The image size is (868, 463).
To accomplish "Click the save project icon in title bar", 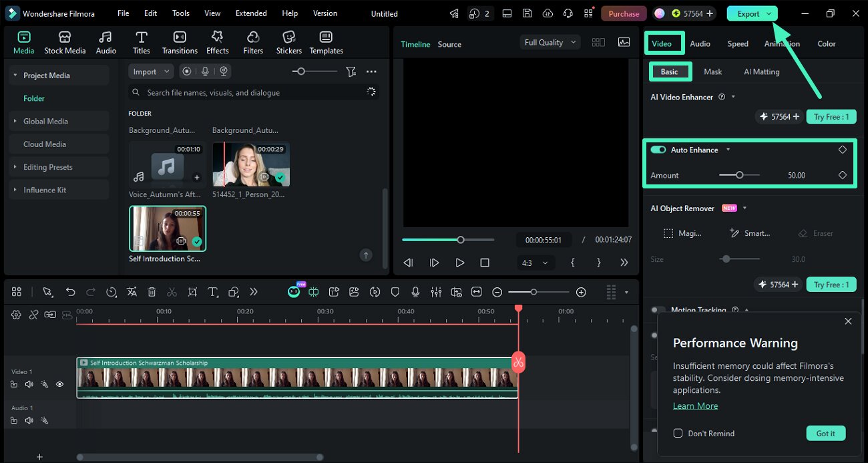I will click(x=527, y=13).
